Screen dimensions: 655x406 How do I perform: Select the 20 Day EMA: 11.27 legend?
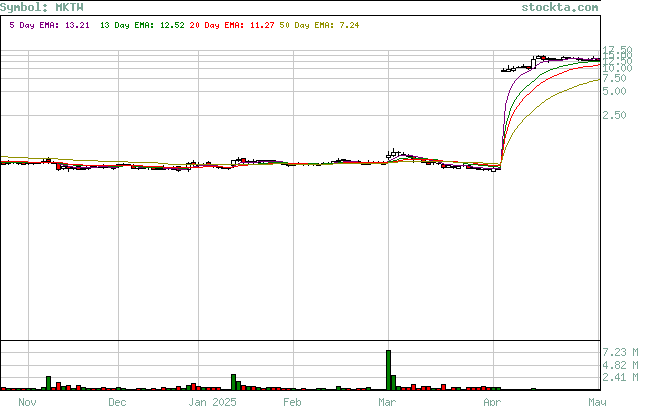(232, 25)
